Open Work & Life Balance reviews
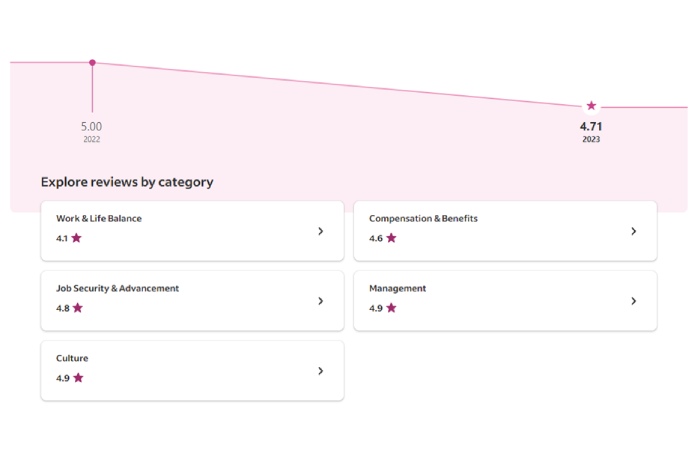Screen dimensions: 700x450 point(98,218)
